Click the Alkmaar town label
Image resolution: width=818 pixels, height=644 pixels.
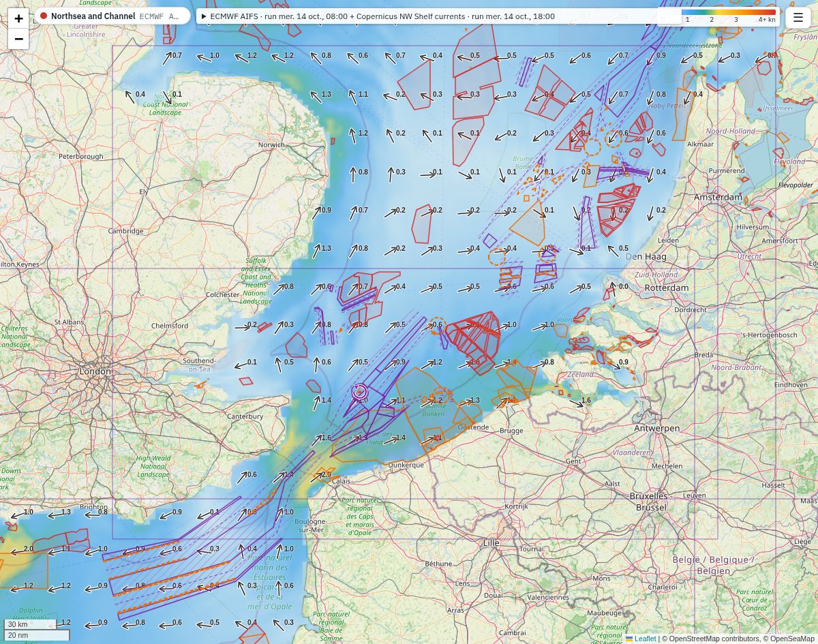click(700, 144)
